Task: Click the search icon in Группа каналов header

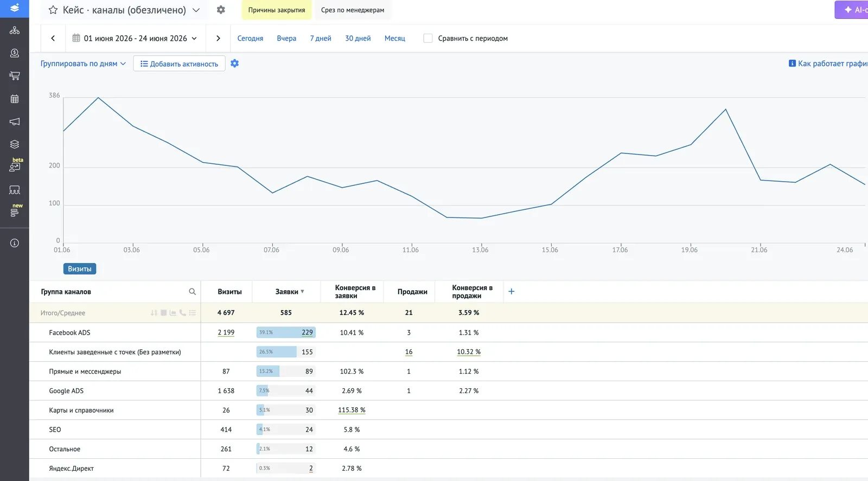Action: tap(192, 292)
